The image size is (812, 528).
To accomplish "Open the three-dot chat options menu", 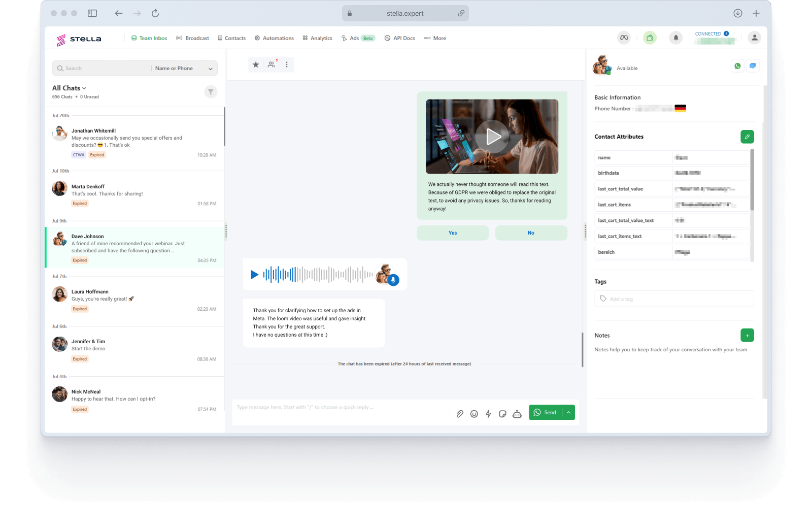I will point(287,64).
